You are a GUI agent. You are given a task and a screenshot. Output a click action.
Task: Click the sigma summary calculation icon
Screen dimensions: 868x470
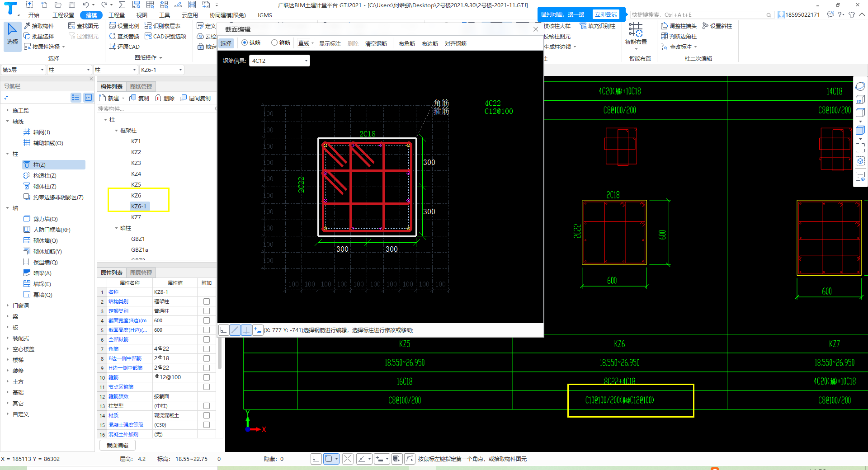click(x=122, y=5)
